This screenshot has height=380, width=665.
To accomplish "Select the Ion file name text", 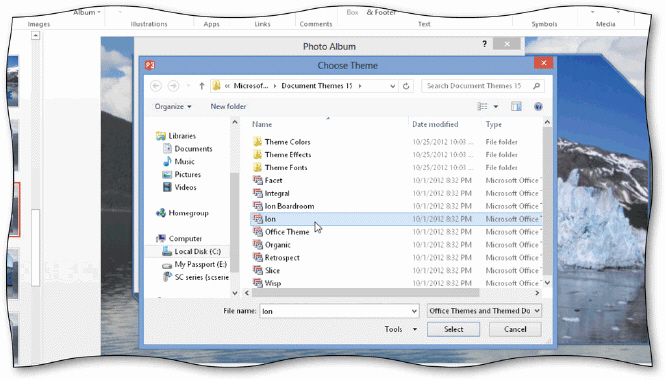I will pyautogui.click(x=270, y=219).
